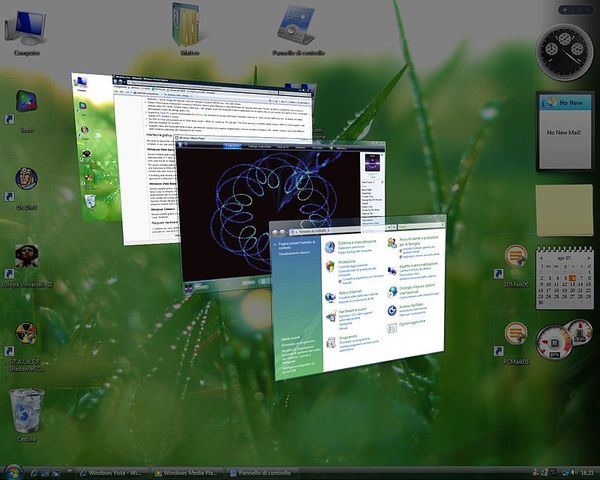Switch to Visualizzazione classica in Control Panel
The width and height of the screenshot is (600, 480).
click(294, 253)
